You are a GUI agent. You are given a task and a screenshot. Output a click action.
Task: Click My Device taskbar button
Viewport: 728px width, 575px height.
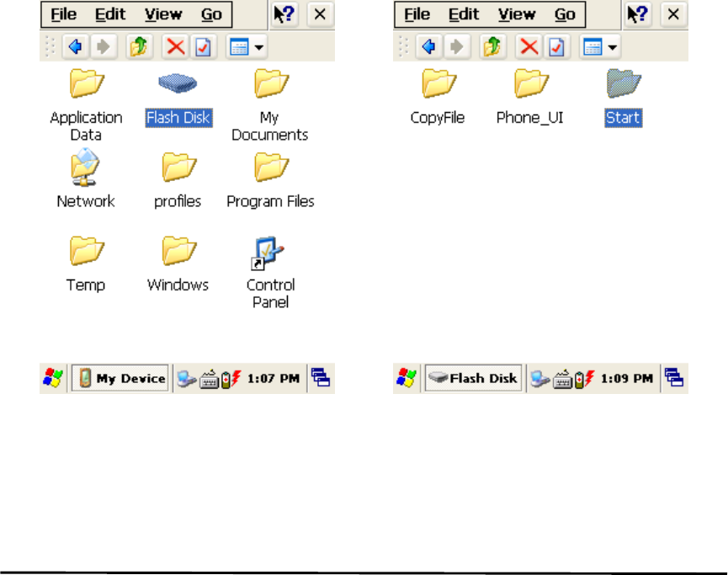(120, 378)
